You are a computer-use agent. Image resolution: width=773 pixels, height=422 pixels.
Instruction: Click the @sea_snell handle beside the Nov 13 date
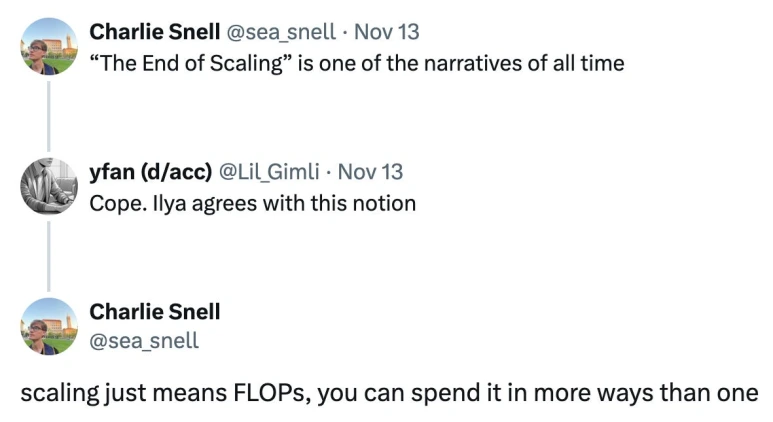283,32
